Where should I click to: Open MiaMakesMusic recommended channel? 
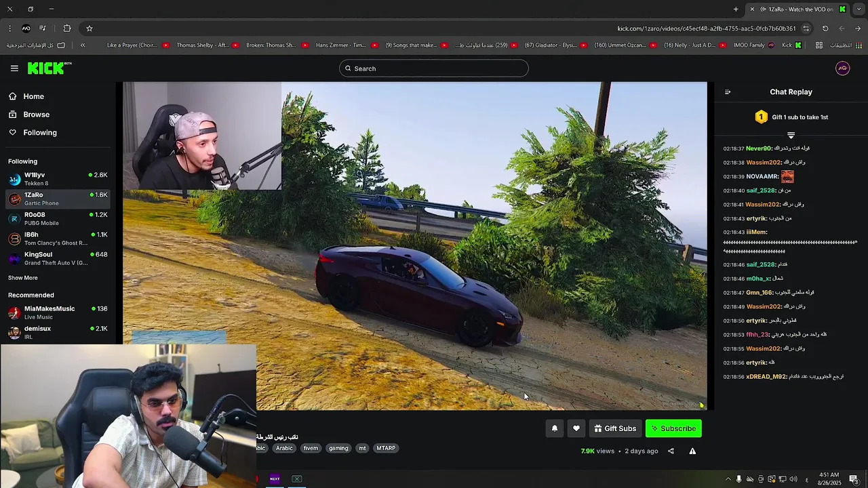58,312
